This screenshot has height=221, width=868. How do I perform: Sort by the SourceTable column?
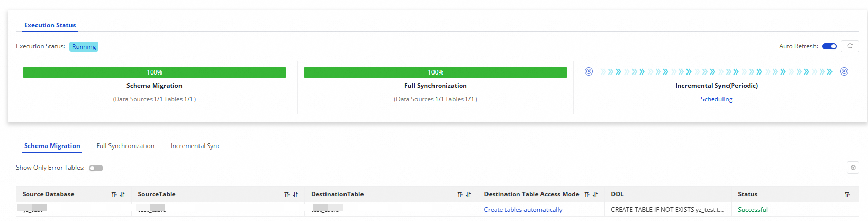pyautogui.click(x=295, y=195)
